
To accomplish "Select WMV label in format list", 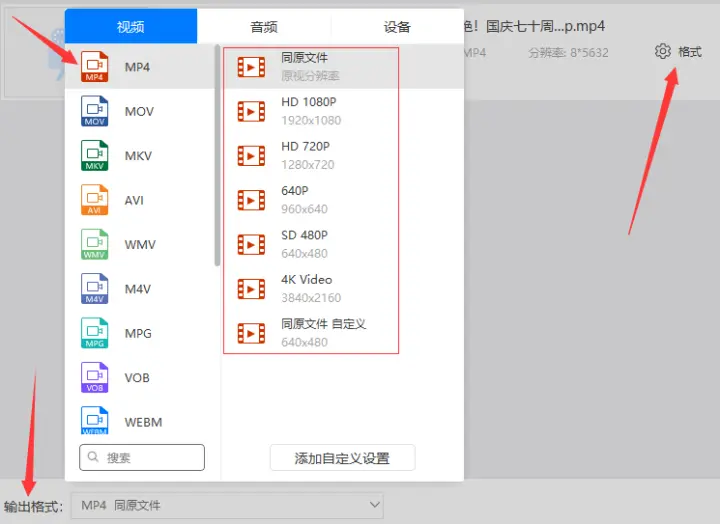I will click(140, 245).
